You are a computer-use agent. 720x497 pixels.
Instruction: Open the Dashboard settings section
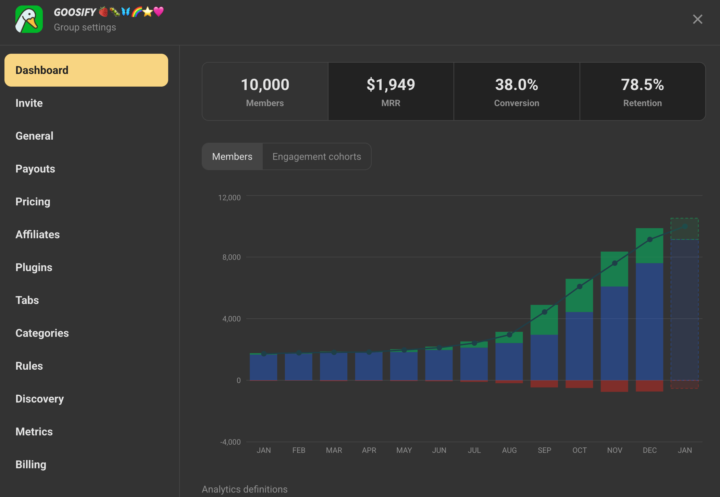pyautogui.click(x=86, y=70)
